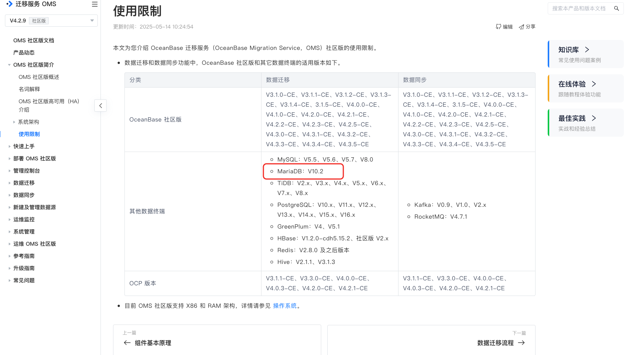The height and width of the screenshot is (355, 644).
Task: Open OMS 社区版概述 page
Action: [x=39, y=77]
